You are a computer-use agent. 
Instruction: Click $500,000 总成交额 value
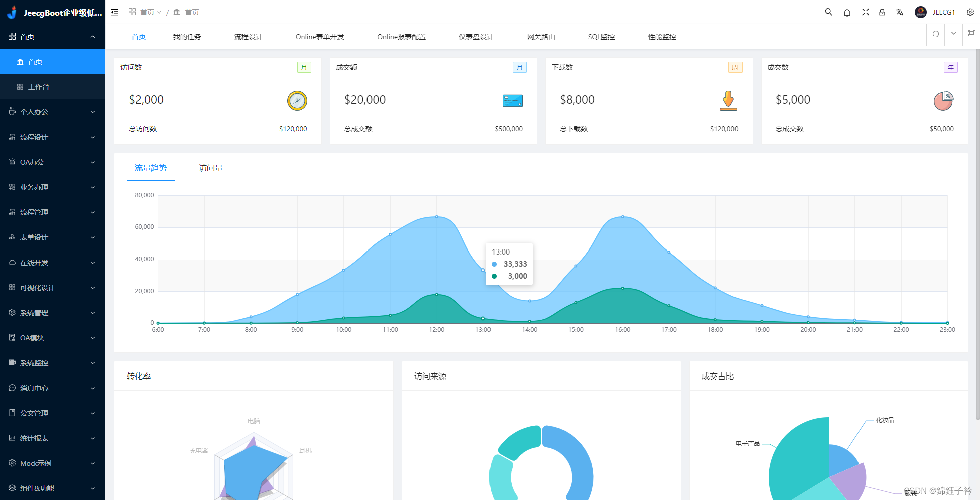click(x=509, y=129)
